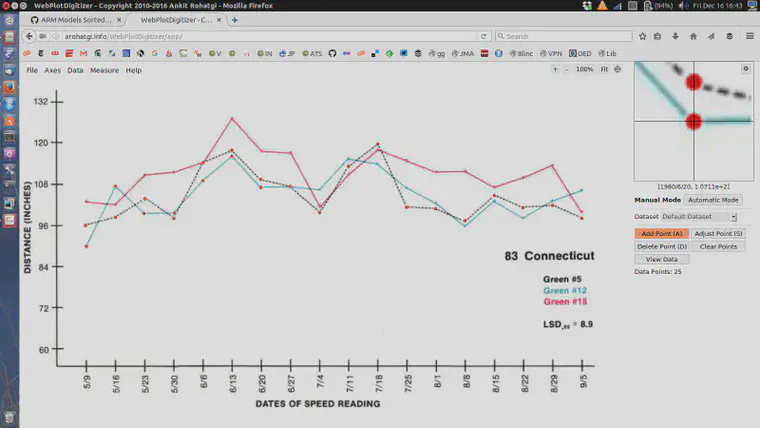The image size is (760, 428).
Task: Switch to ARM Models Sorted tab
Action: 75,20
